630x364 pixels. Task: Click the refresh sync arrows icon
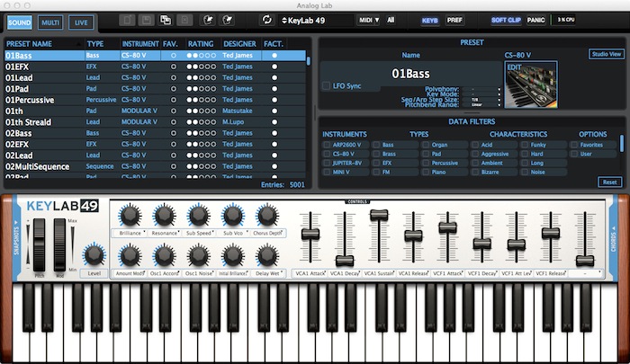(x=266, y=20)
